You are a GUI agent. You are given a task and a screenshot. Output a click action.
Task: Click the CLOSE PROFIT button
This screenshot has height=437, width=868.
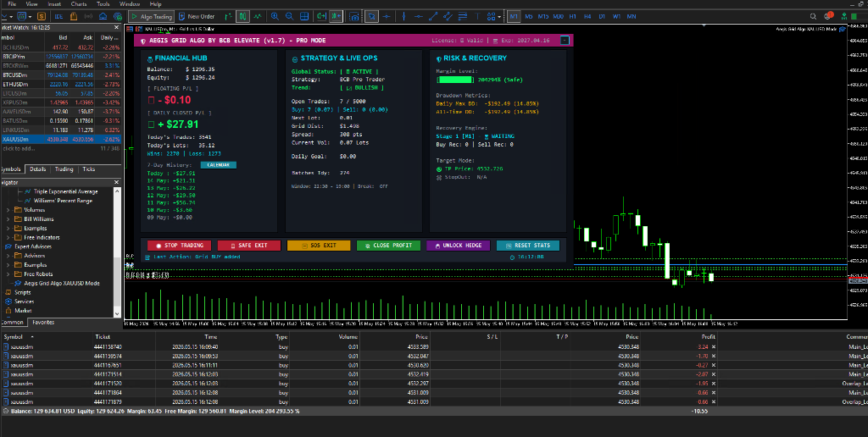pyautogui.click(x=388, y=246)
